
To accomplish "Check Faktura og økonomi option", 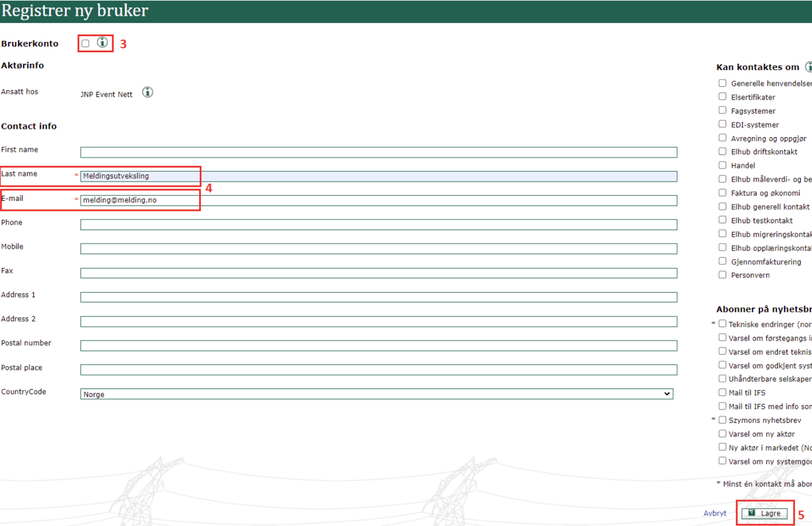I will [x=722, y=192].
